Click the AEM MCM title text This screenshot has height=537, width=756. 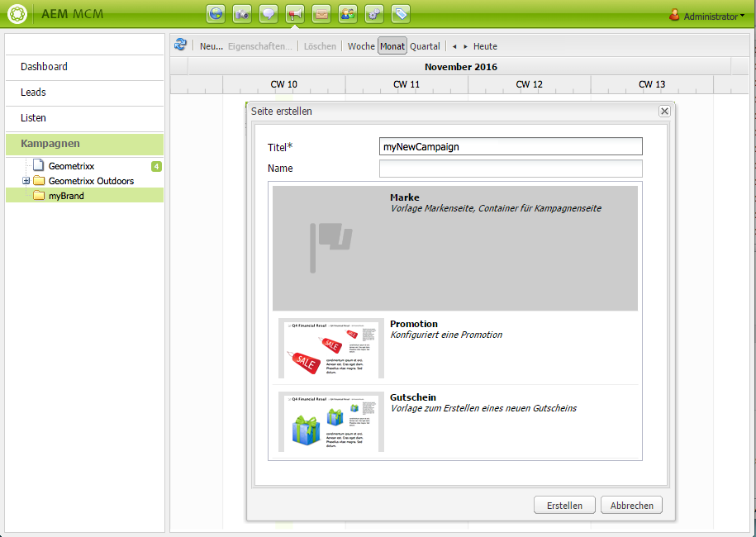(73, 14)
